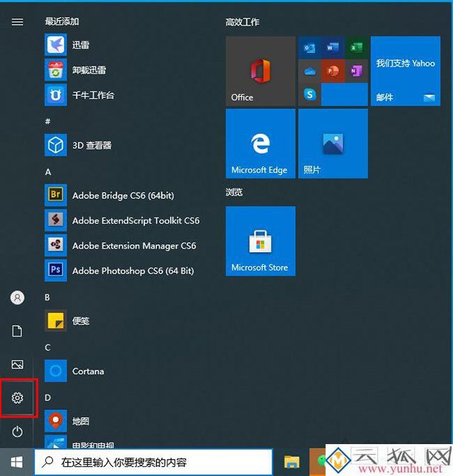Open File Explorer on taskbar

point(292,462)
